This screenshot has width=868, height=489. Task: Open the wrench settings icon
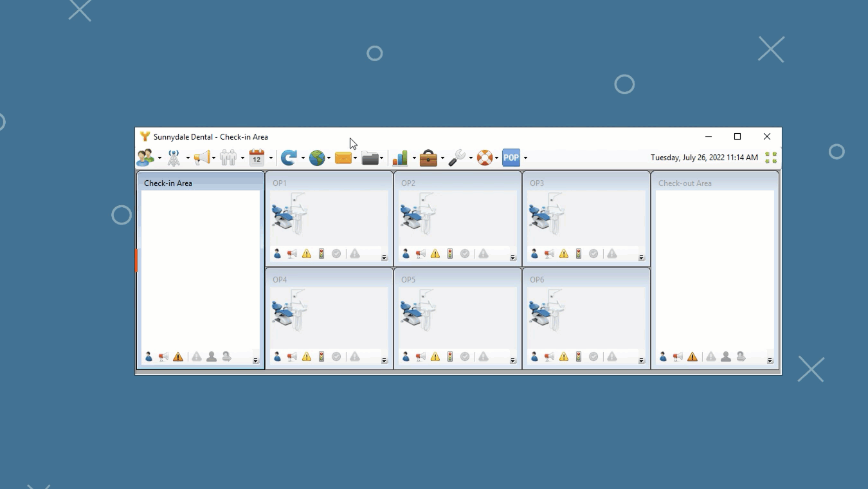point(457,158)
